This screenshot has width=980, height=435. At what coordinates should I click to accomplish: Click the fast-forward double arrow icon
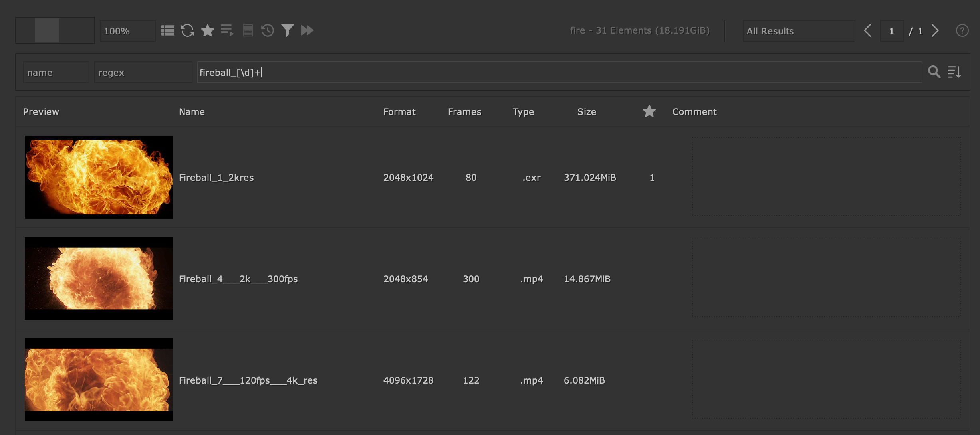307,30
